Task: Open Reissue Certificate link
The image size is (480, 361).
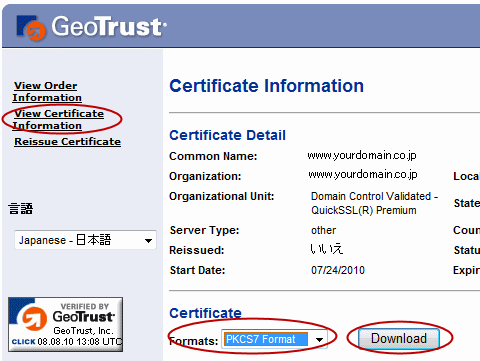Action: 67,142
